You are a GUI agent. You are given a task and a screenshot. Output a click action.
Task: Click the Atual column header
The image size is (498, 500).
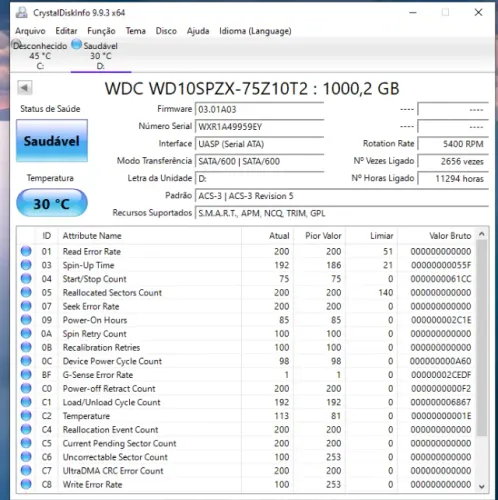(x=268, y=236)
